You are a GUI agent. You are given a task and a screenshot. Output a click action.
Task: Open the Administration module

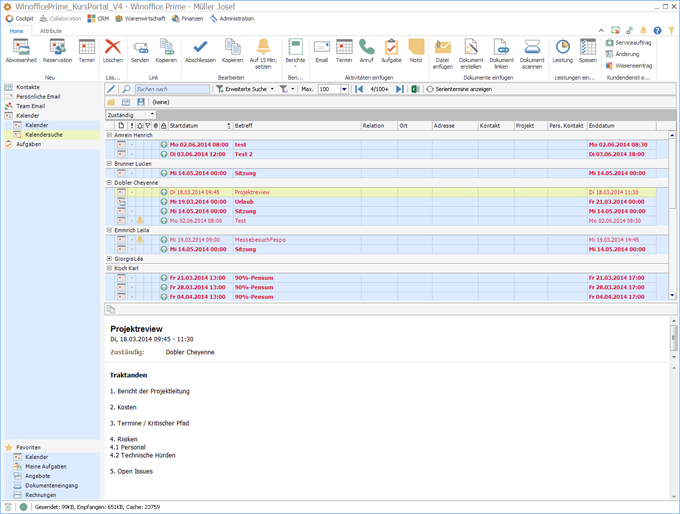tap(232, 19)
